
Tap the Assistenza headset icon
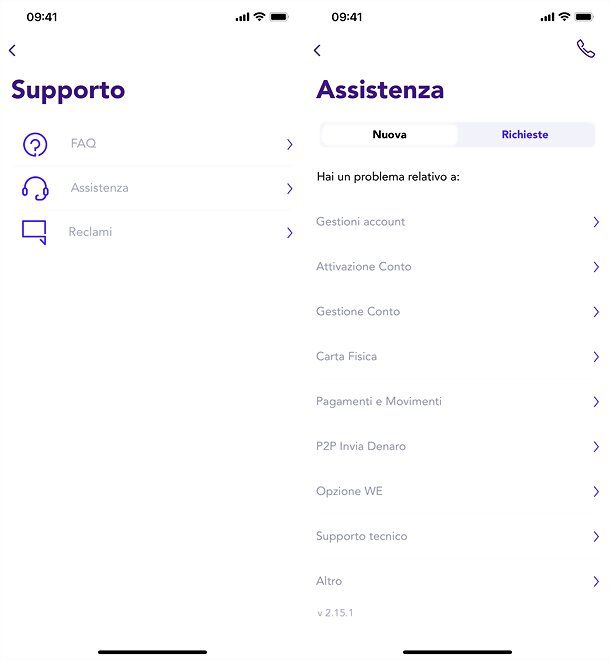point(35,188)
